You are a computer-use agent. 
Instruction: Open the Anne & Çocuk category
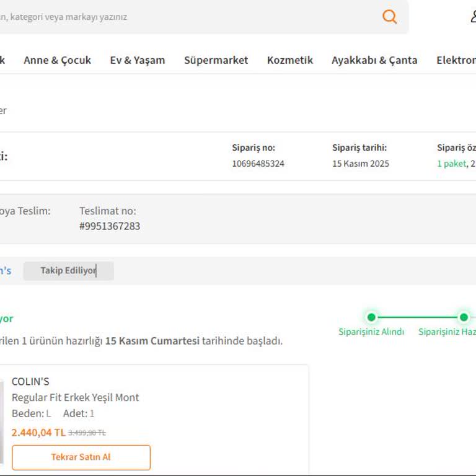click(x=57, y=60)
